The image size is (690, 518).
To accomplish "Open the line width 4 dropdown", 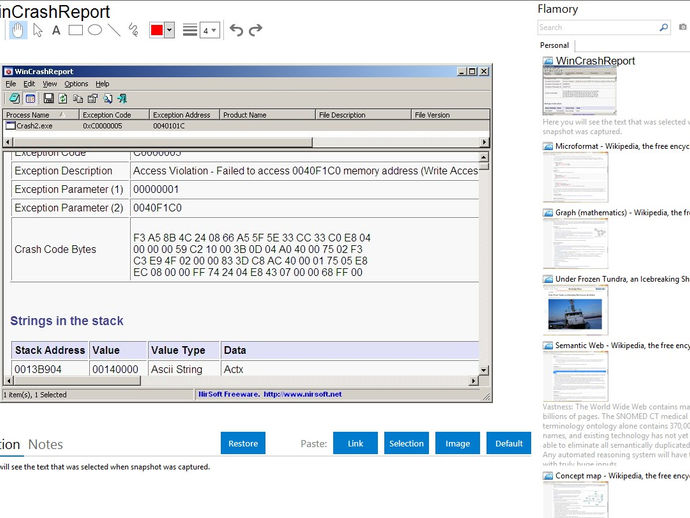I will point(210,30).
